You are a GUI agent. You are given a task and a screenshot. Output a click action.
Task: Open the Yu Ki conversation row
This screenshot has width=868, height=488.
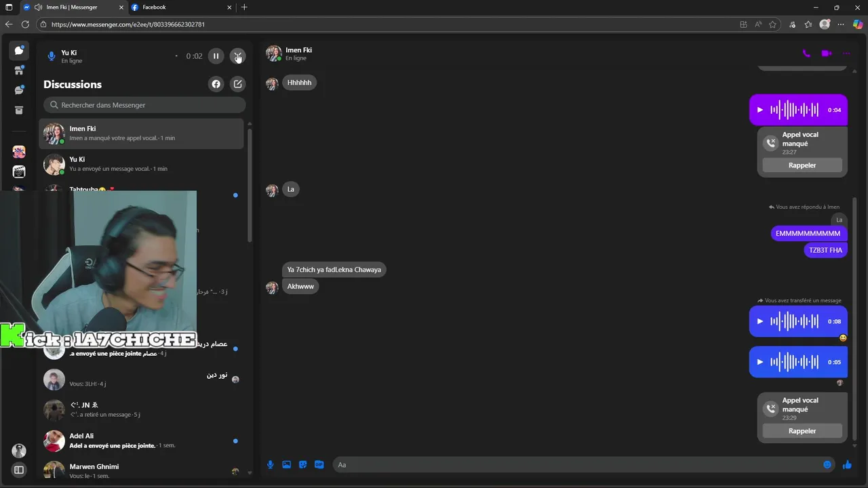(x=141, y=164)
